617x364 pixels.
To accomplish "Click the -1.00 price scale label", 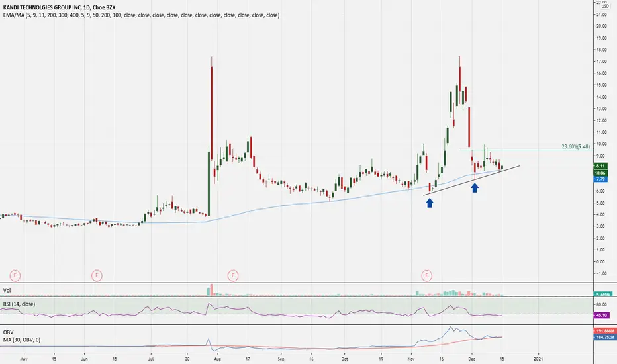I will click(601, 273).
